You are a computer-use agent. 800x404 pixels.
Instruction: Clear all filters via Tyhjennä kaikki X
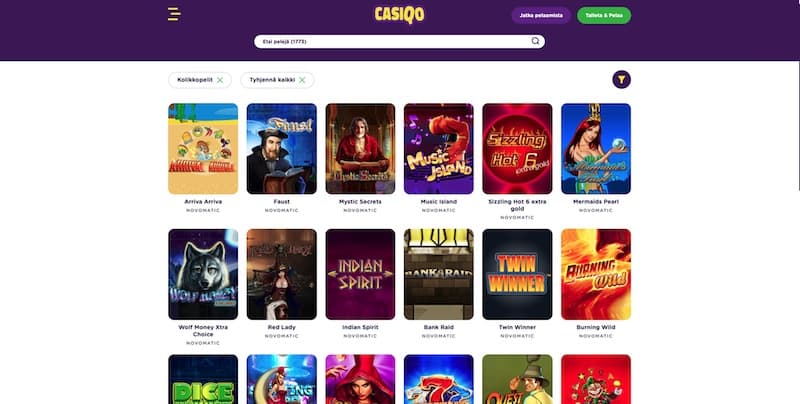302,80
